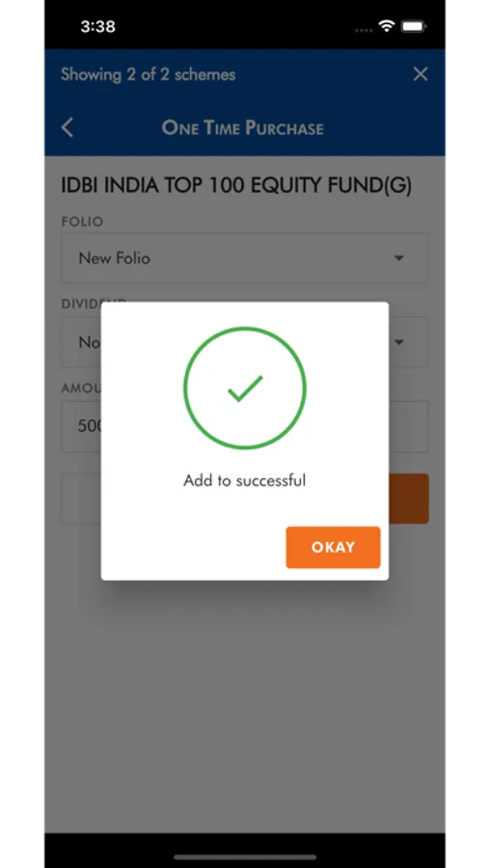Image resolution: width=489 pixels, height=868 pixels.
Task: Click the 3:38 clock in status bar
Action: click(98, 27)
